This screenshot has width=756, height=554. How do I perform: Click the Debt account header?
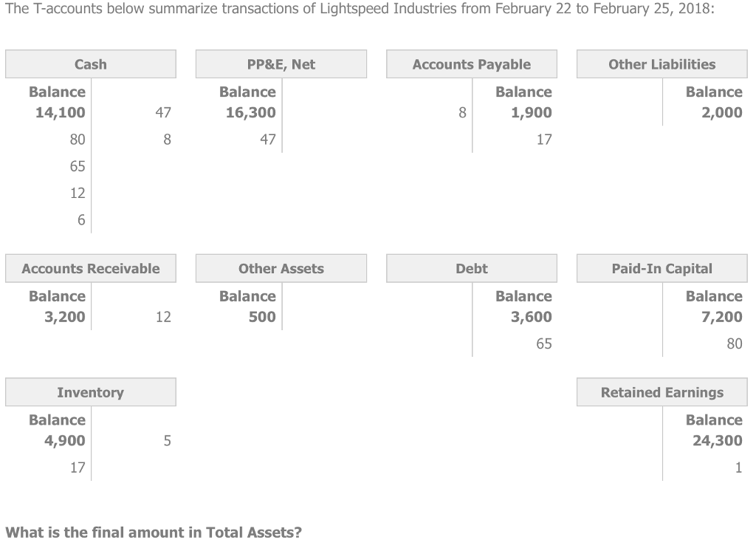472,268
